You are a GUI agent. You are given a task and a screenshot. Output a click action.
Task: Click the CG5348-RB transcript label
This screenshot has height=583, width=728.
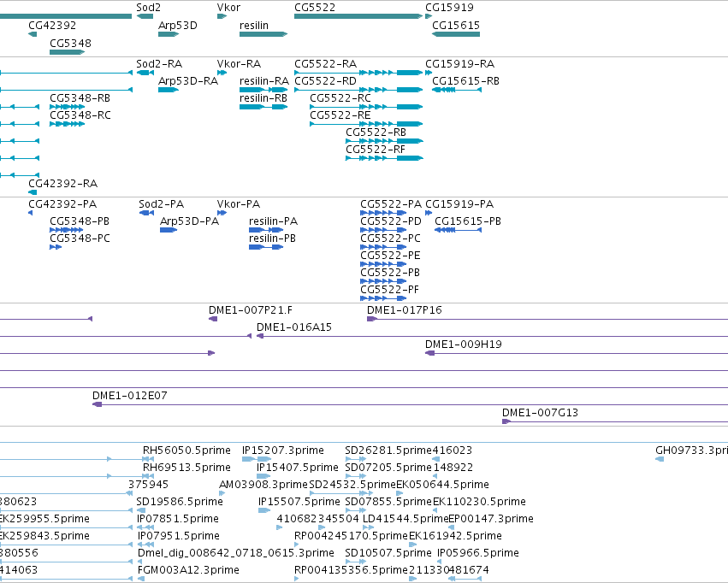(80, 97)
